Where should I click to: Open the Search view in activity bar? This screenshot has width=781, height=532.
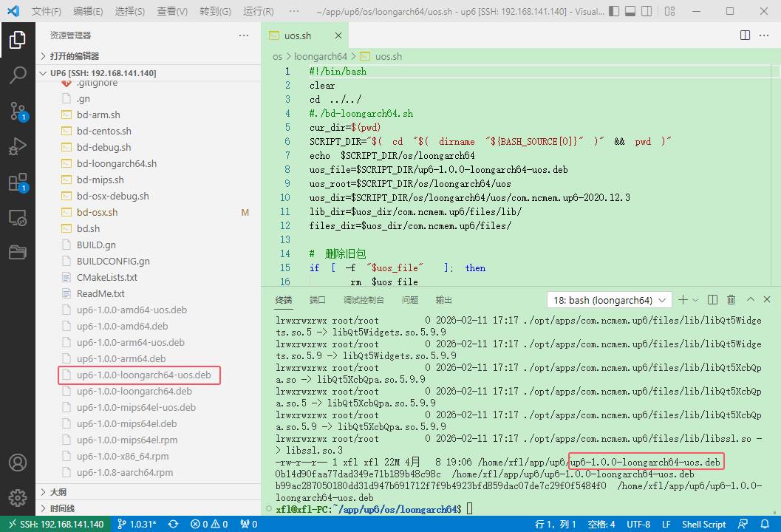(x=18, y=75)
